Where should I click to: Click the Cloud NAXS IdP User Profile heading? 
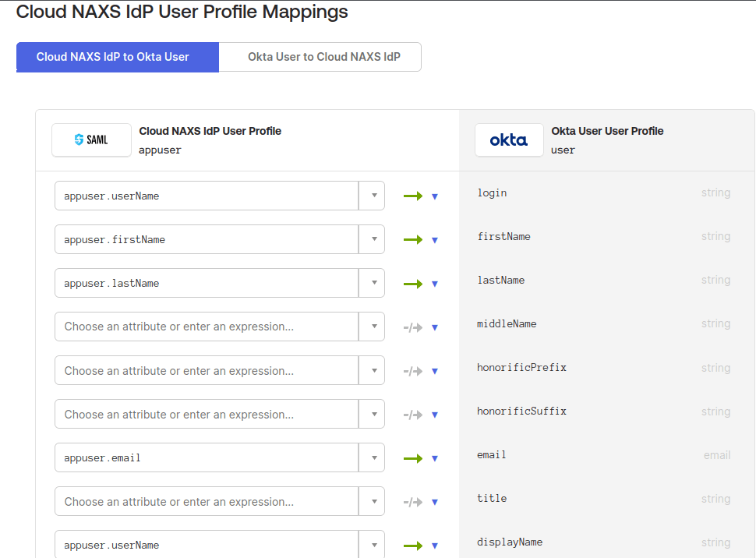tap(210, 131)
